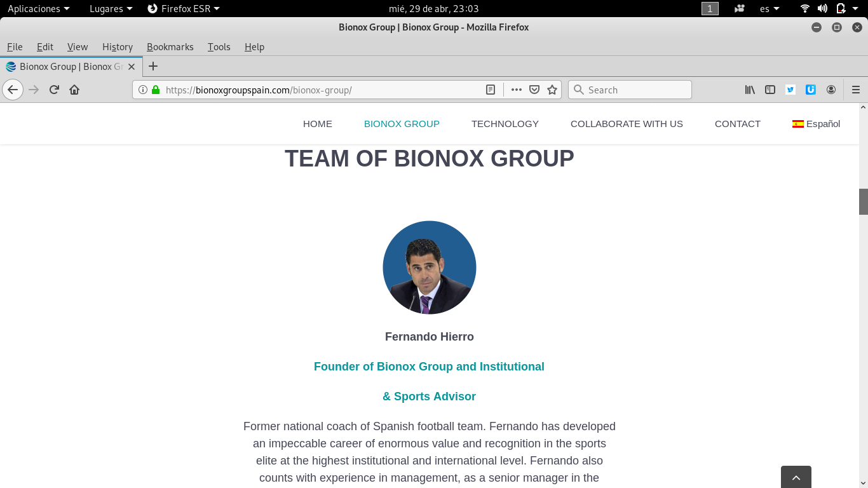Open the CONTACT nav link
Screen dimensions: 868x488
(x=738, y=124)
